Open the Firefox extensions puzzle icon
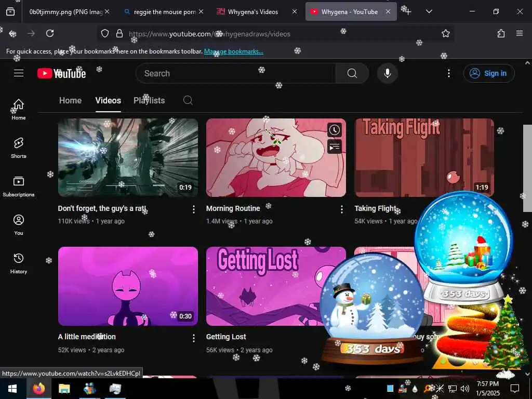 point(501,34)
